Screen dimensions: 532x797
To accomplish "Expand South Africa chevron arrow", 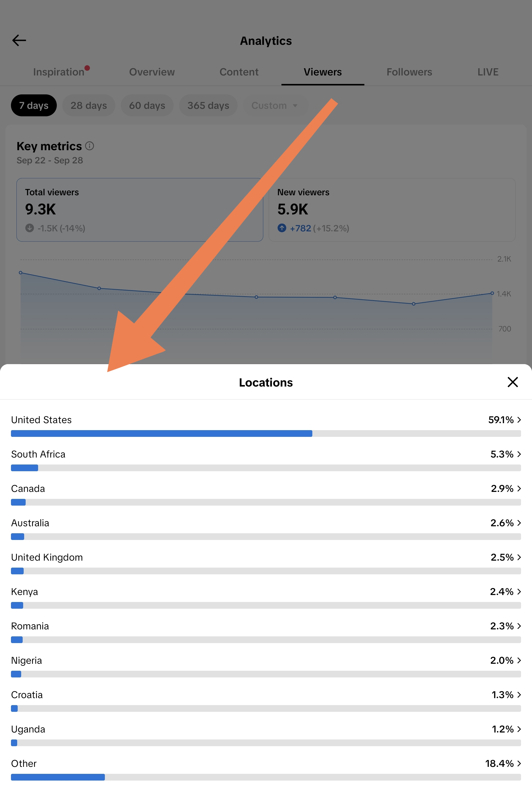I will (x=519, y=454).
